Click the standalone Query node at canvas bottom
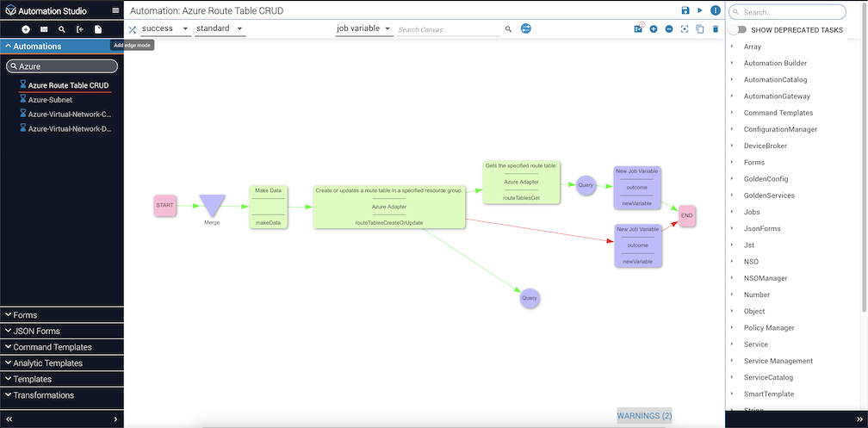 click(x=530, y=298)
